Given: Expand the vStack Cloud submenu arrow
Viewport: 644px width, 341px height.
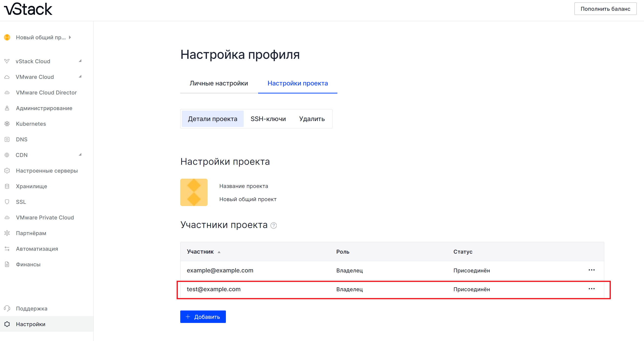Looking at the screenshot, I should pyautogui.click(x=80, y=61).
